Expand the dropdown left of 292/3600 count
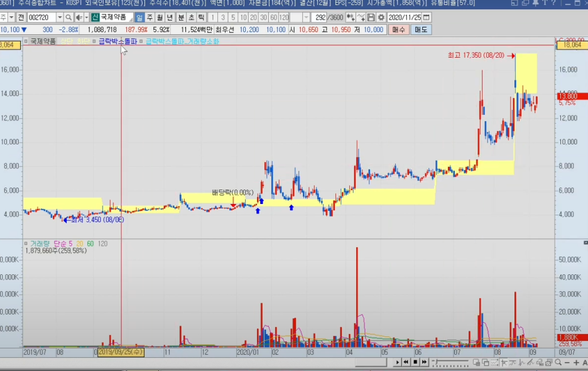 click(x=306, y=18)
